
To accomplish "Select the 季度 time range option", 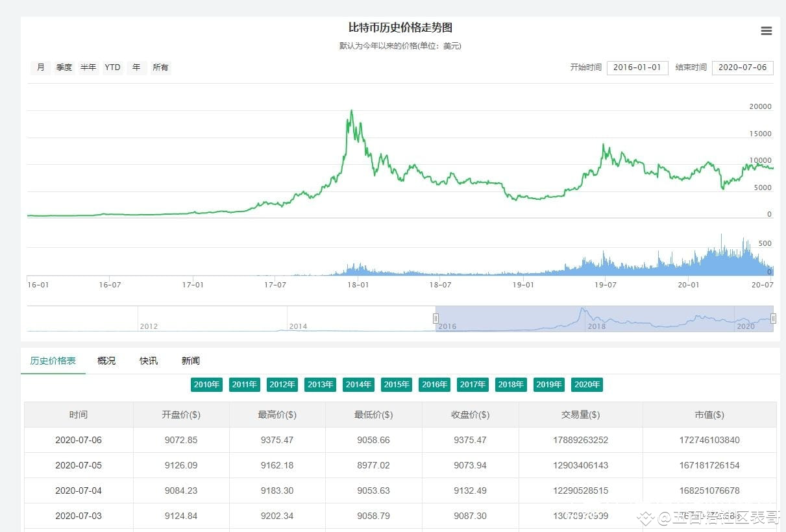I will coord(64,67).
